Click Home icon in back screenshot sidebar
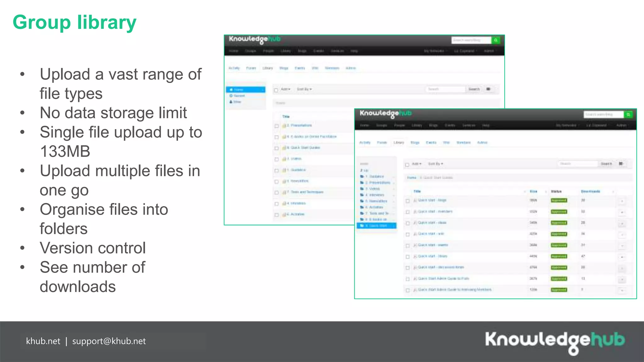This screenshot has width=644, height=362. click(231, 90)
